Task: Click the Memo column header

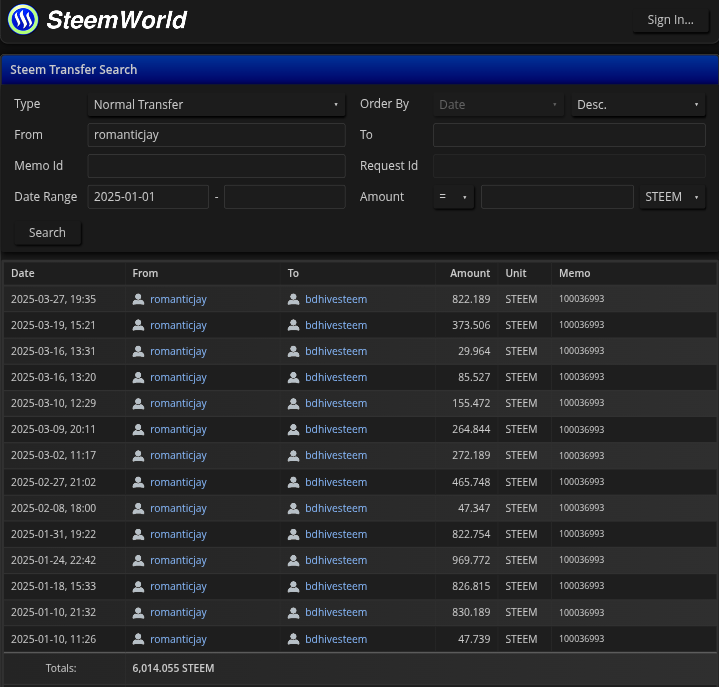Action: click(x=575, y=273)
